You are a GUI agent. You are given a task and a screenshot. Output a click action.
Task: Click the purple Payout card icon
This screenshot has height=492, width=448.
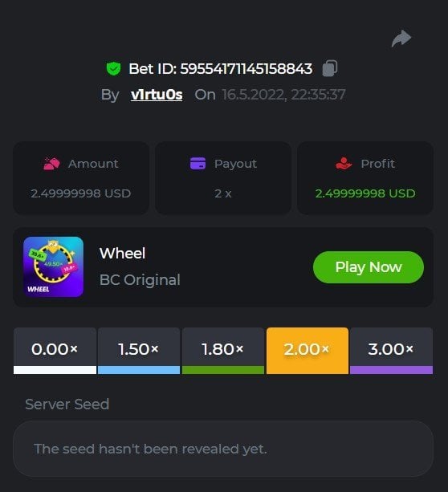pyautogui.click(x=198, y=164)
